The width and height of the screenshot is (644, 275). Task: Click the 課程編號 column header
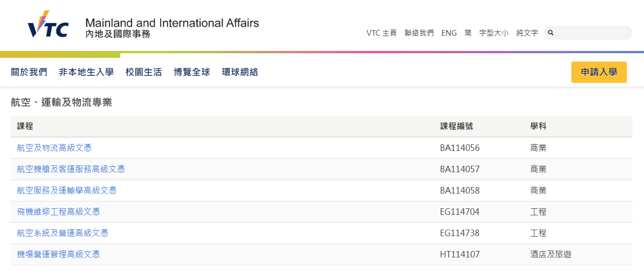click(457, 126)
